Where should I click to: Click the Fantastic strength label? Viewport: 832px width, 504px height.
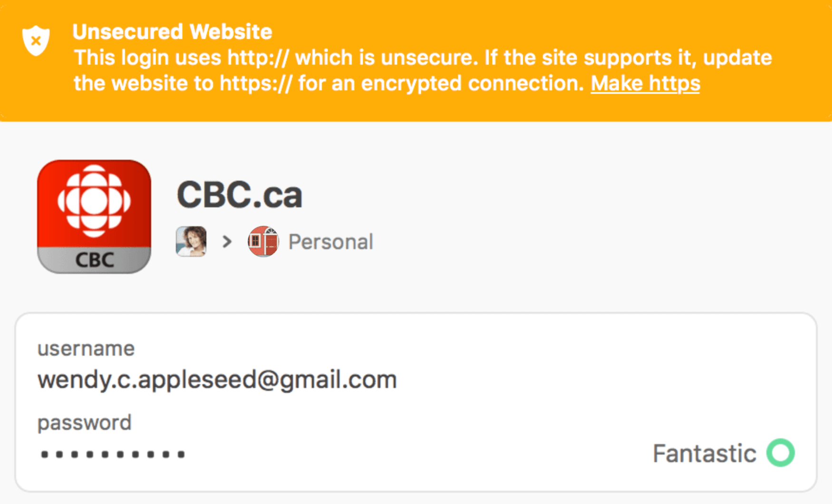705,453
